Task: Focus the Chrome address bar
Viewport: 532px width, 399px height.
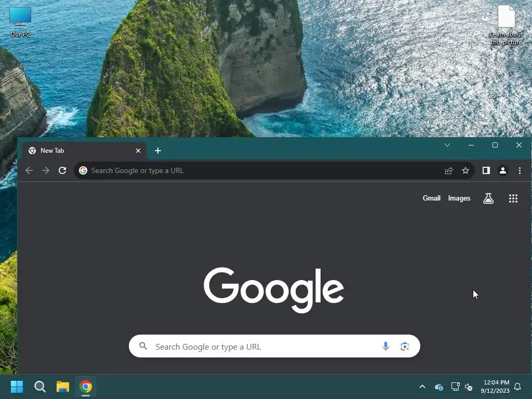Action: pos(274,170)
